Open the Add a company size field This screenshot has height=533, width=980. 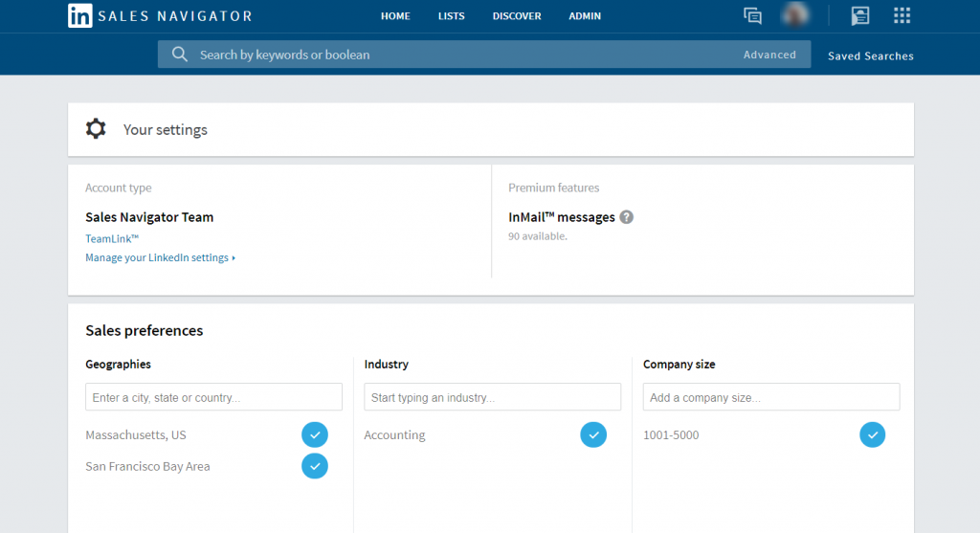[x=771, y=397]
